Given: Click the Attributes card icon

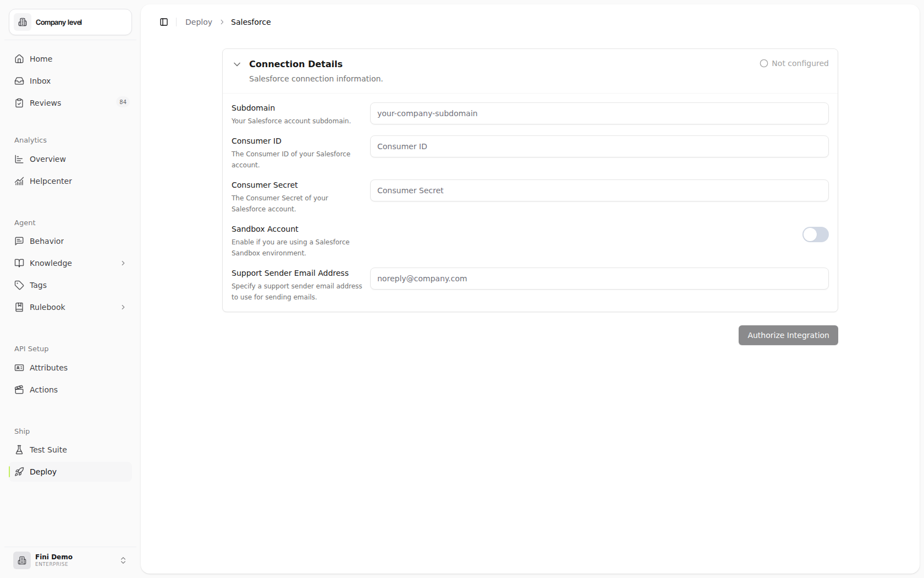Looking at the screenshot, I should 19,368.
